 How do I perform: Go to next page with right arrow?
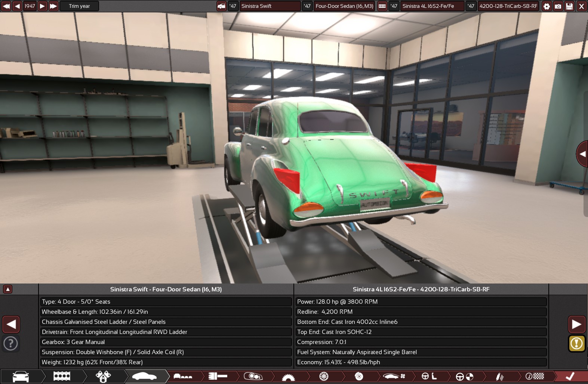click(x=576, y=324)
